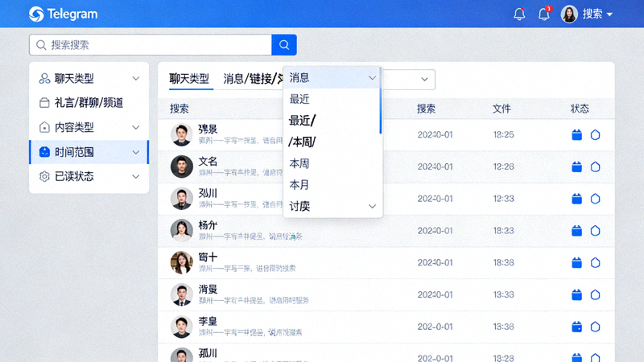Open the first notification bell
This screenshot has width=644, height=362.
[519, 14]
